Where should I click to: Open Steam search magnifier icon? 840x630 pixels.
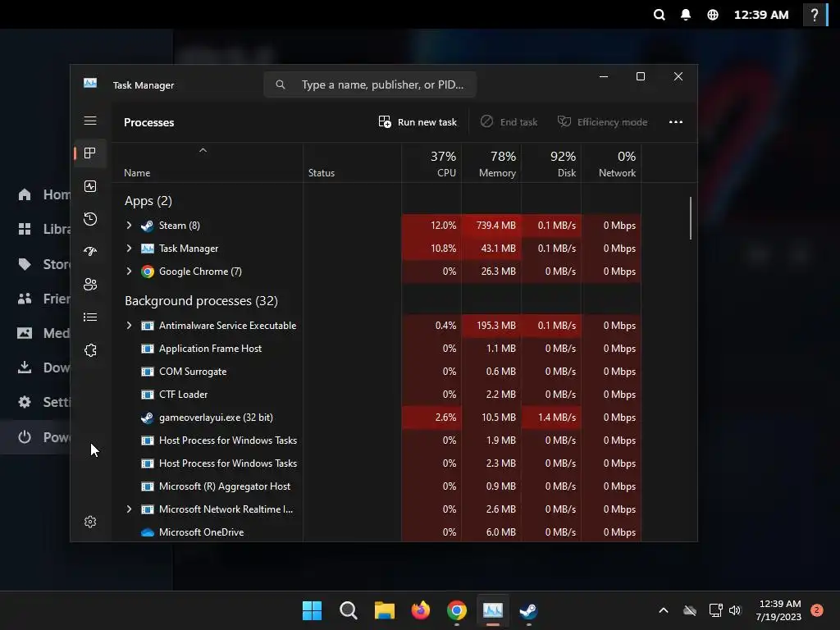[659, 15]
